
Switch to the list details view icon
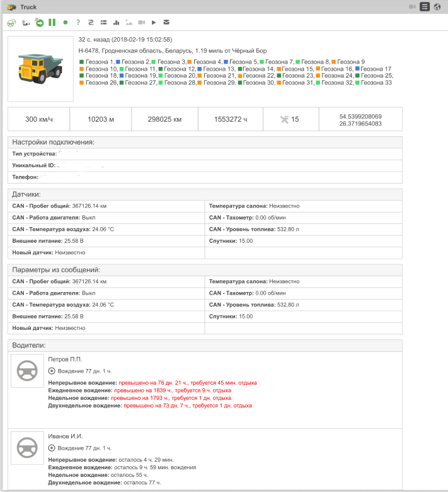click(425, 7)
